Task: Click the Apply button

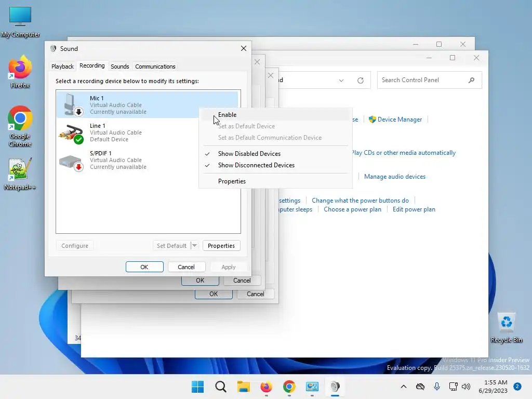Action: (x=229, y=267)
